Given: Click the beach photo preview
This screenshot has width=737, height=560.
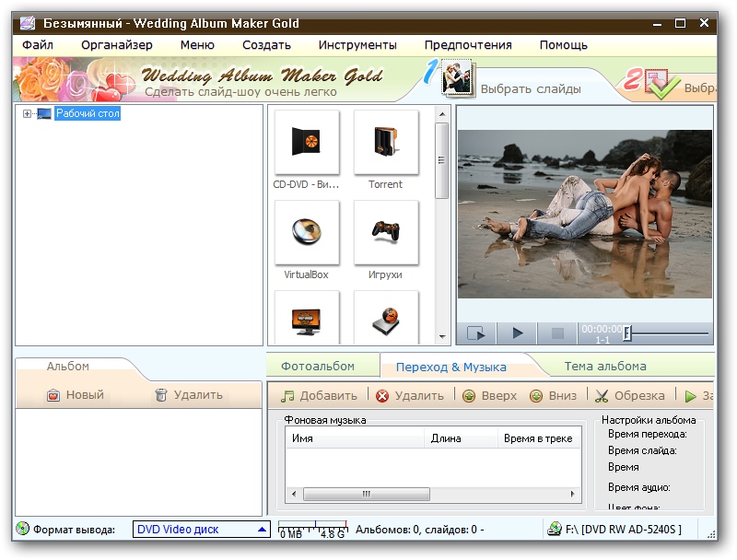Looking at the screenshot, I should point(585,215).
